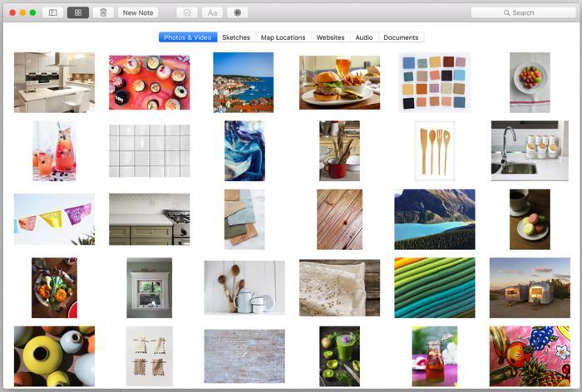Open the colorful paper banner photo

coord(54,219)
